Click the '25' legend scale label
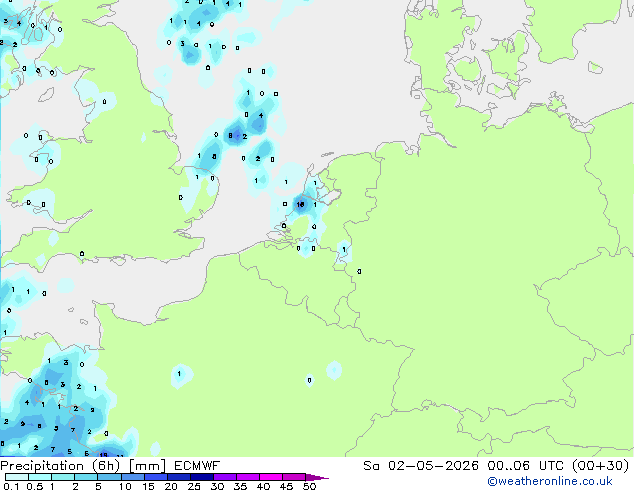This screenshot has height=490, width=634. (194, 486)
